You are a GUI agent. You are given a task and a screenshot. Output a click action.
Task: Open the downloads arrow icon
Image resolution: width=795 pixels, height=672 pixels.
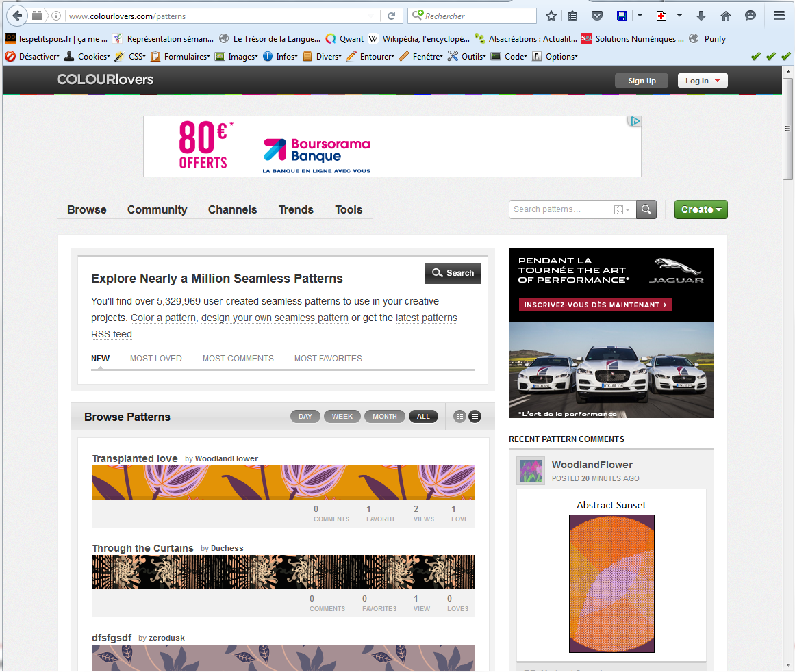[x=701, y=16]
